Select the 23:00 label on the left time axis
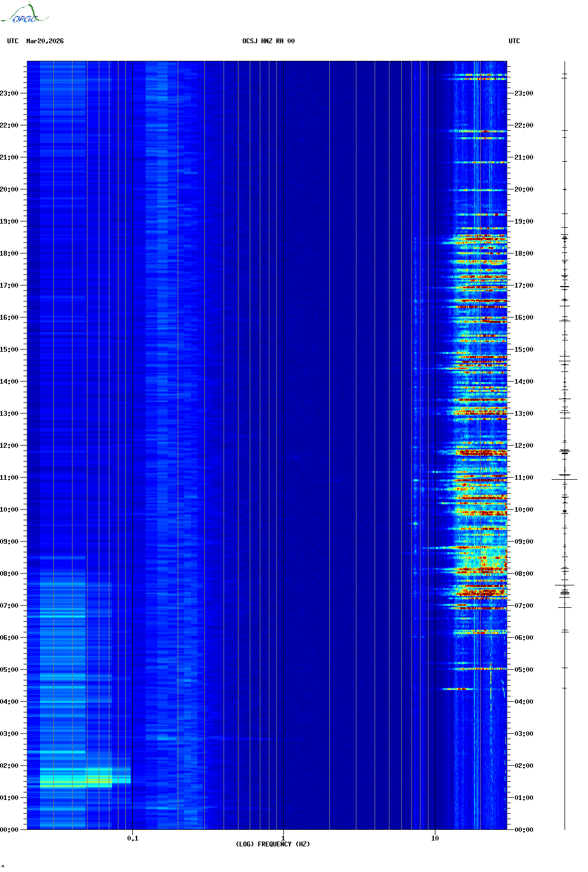Screen dimensions: 588x872 click(x=10, y=93)
